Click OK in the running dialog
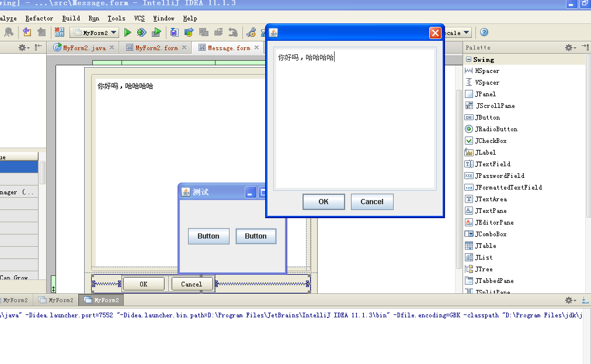This screenshot has width=591, height=364. pos(324,202)
